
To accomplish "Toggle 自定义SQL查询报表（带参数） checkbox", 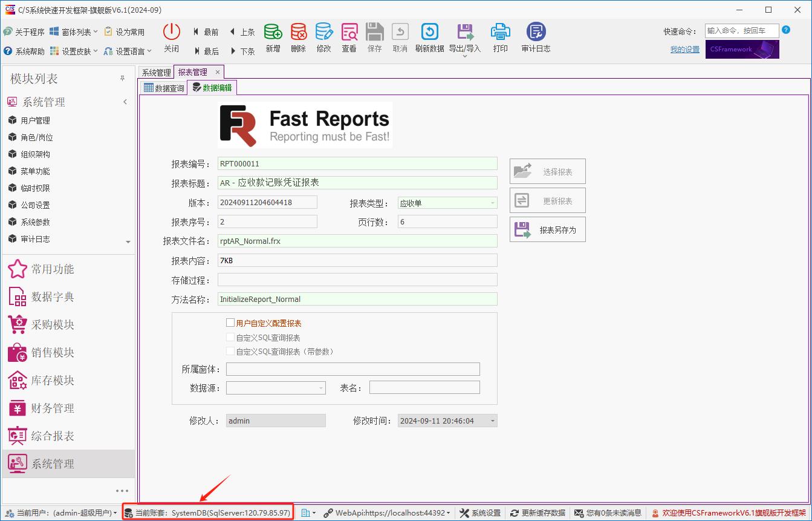I will pos(230,352).
